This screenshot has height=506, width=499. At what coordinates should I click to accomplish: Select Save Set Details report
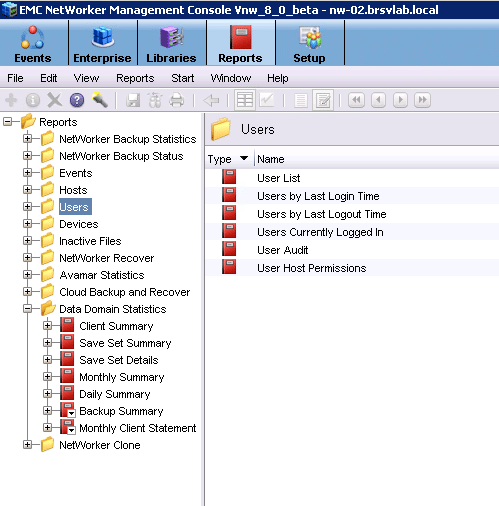[x=119, y=360]
